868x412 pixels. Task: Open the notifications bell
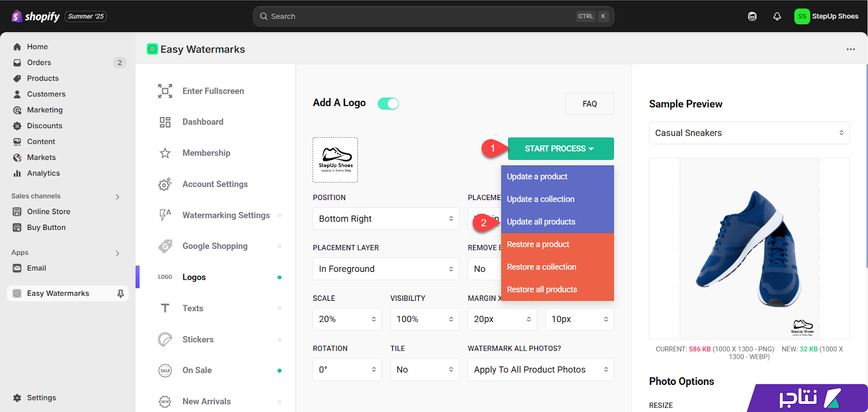(x=777, y=16)
